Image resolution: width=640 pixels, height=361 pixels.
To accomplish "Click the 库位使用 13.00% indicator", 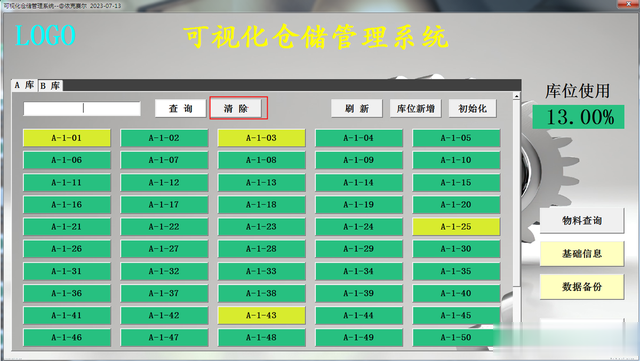I will point(578,117).
